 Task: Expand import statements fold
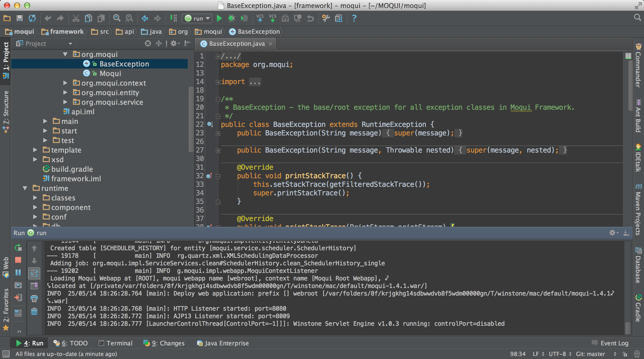click(218, 82)
